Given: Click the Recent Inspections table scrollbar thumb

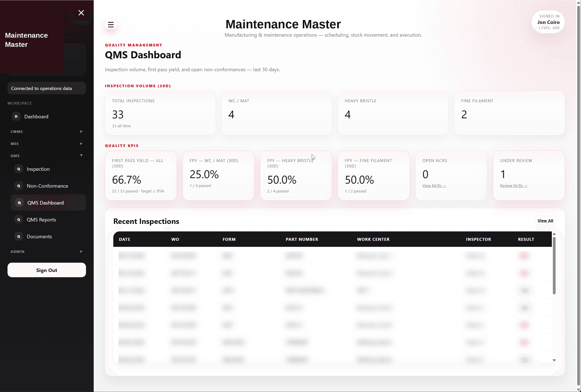Looking at the screenshot, I should pos(554,266).
